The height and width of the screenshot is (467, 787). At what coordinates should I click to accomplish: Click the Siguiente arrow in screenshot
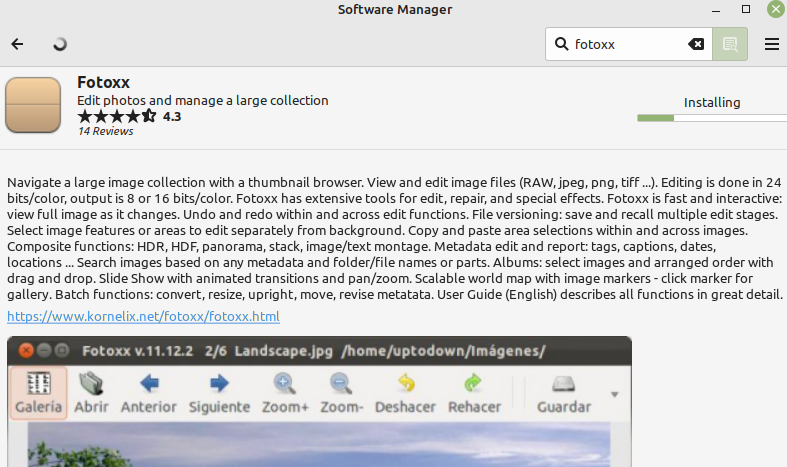219,384
